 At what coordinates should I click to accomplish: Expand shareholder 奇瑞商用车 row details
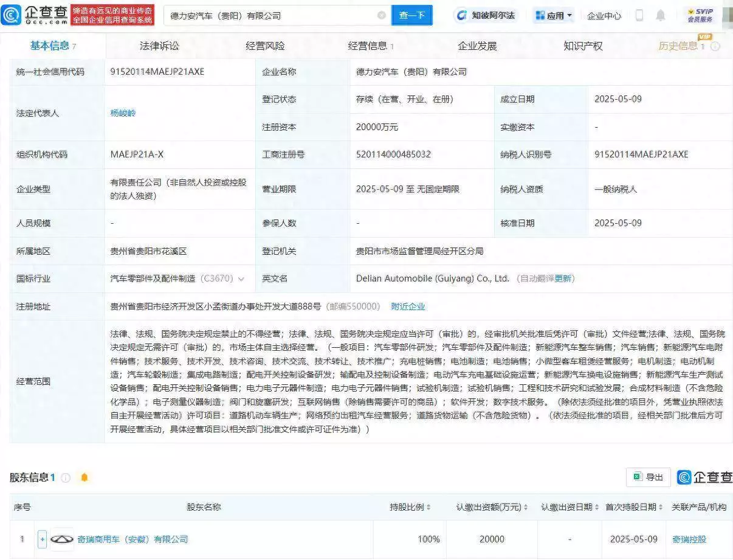(41, 539)
